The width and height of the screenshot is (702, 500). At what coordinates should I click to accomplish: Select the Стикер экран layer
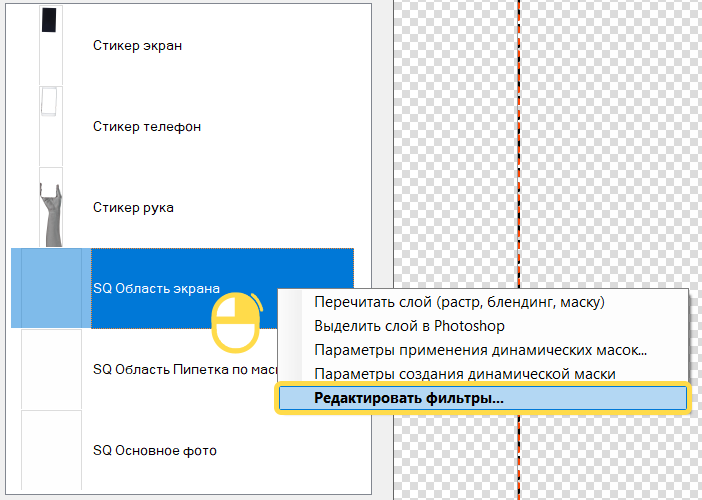pyautogui.click(x=137, y=46)
